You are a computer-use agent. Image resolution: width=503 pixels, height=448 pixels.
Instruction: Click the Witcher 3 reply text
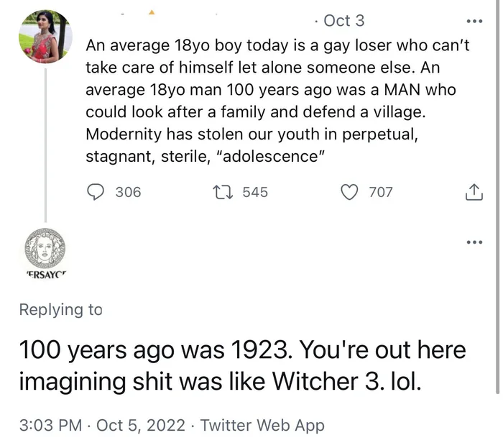click(242, 365)
